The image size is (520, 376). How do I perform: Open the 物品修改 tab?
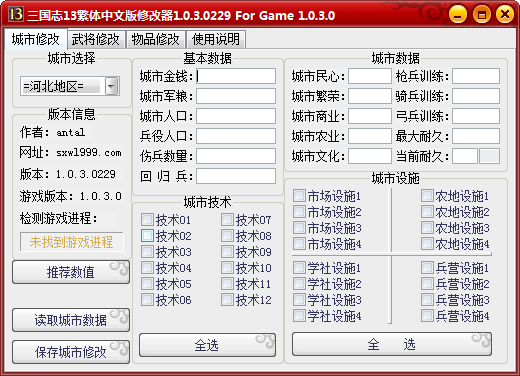click(x=156, y=39)
